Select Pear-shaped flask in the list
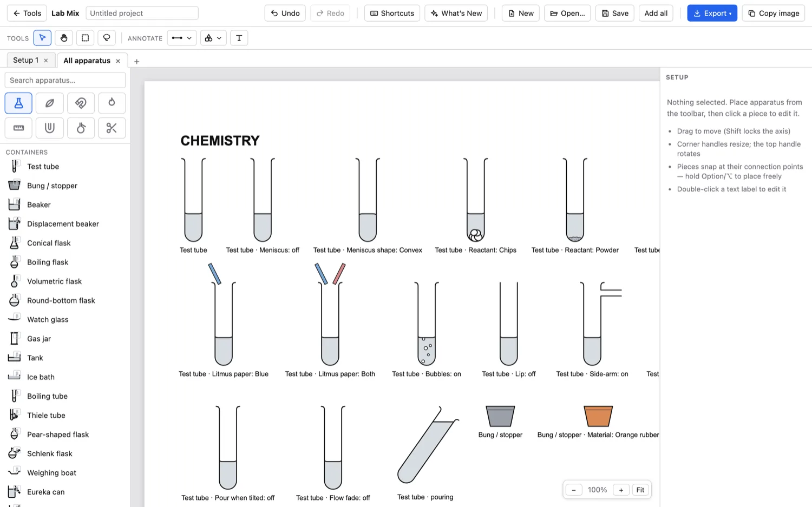812x507 pixels. (x=65, y=434)
